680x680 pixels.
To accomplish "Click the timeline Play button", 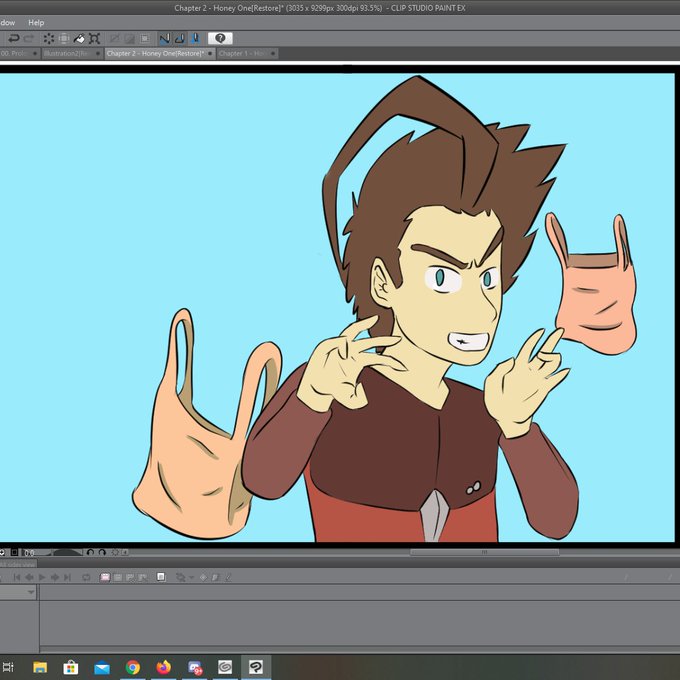I will tap(42, 577).
